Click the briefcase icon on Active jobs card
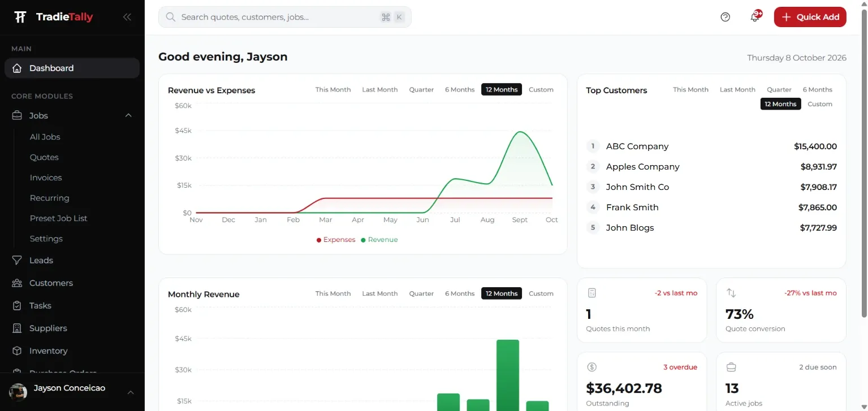The height and width of the screenshot is (411, 868). tap(731, 367)
